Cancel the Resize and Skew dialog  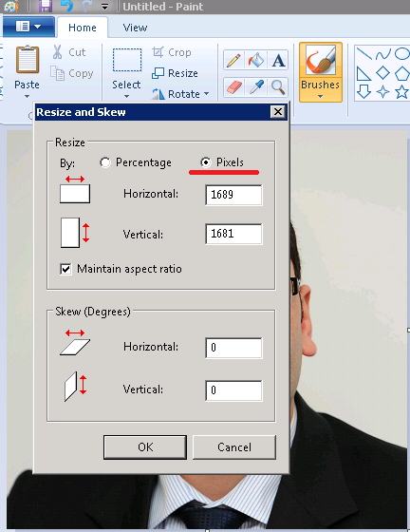[234, 447]
